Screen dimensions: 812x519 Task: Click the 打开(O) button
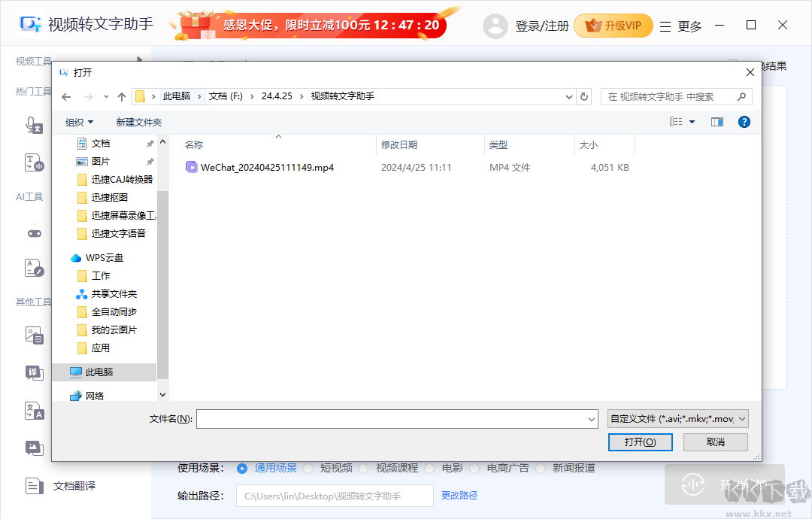coord(640,442)
